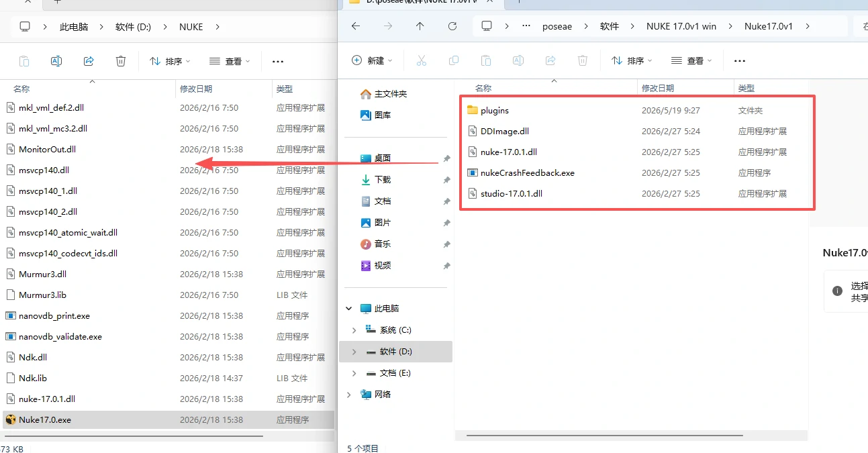This screenshot has height=453, width=868.
Task: Click Nuke17.0v1 breadcrumb segment
Action: [769, 26]
